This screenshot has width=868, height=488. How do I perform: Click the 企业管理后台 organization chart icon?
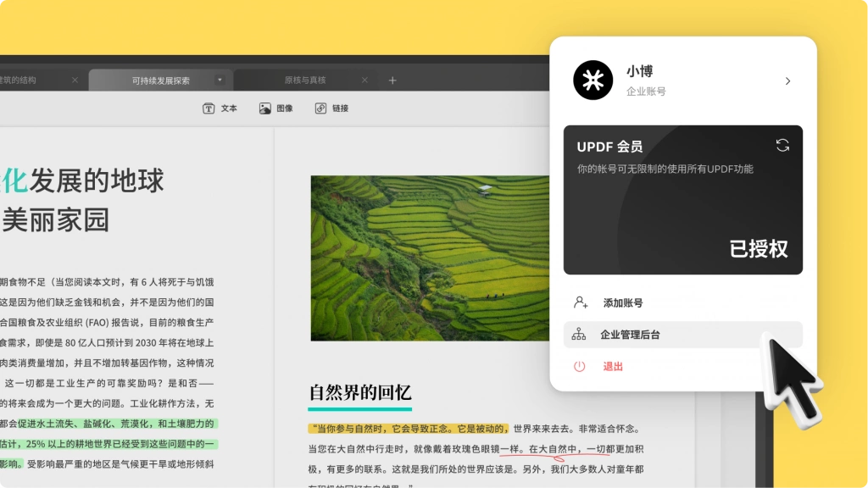pyautogui.click(x=578, y=334)
